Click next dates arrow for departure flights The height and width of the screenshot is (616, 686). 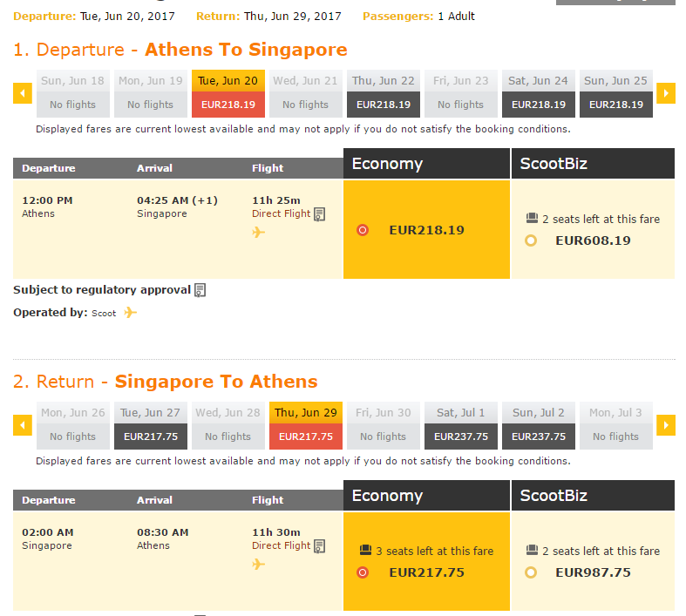tap(666, 93)
